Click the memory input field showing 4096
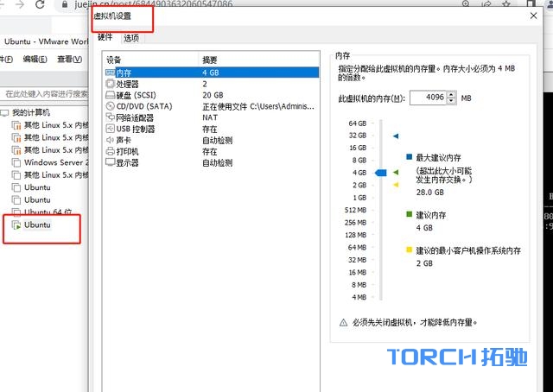Screen dimensions: 553x392 (x=429, y=98)
